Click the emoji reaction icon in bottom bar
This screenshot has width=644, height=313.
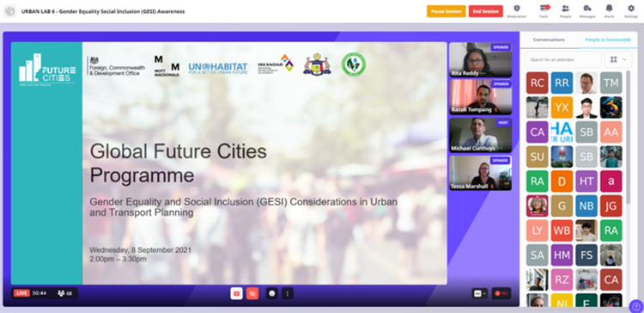point(272,293)
